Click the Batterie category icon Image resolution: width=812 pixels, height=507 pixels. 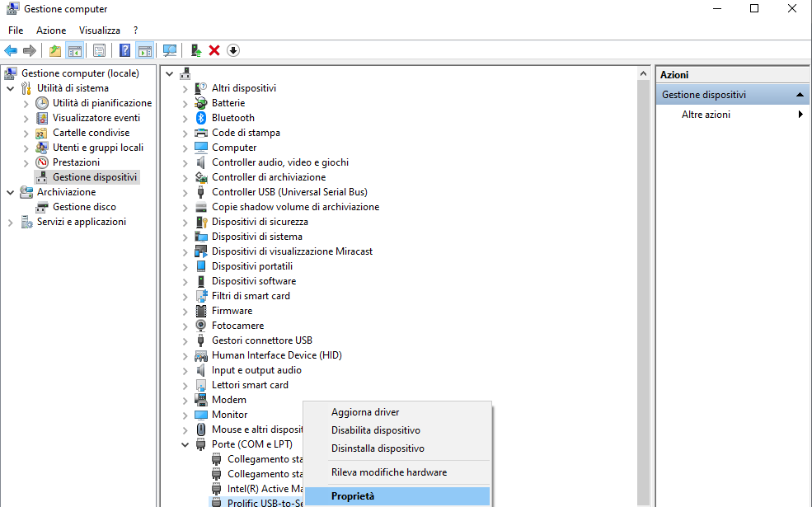pos(201,102)
